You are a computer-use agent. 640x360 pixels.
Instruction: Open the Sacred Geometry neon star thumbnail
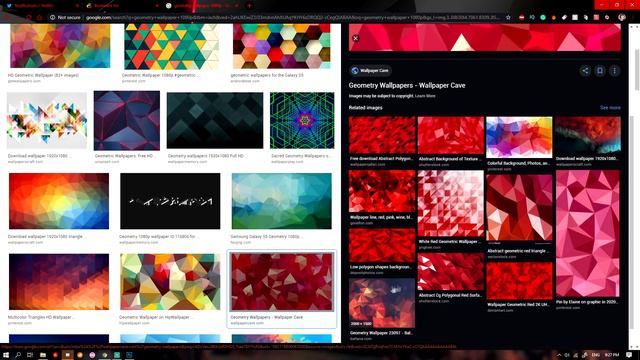(x=302, y=120)
